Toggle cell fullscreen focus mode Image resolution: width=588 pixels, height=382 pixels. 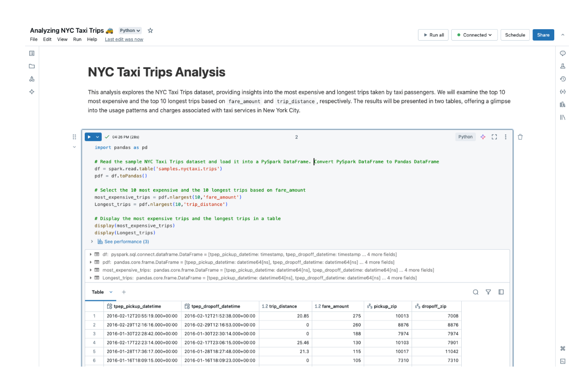pyautogui.click(x=494, y=137)
